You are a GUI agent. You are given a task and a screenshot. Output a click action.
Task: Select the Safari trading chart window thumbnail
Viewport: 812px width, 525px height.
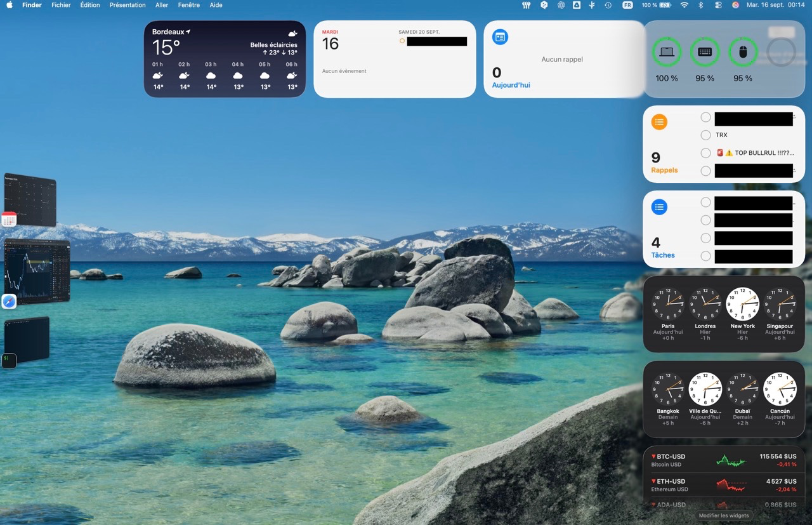[37, 271]
